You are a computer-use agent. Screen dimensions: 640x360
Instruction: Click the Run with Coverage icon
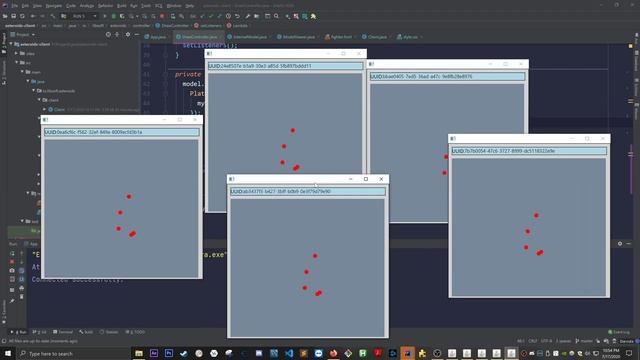click(x=122, y=16)
